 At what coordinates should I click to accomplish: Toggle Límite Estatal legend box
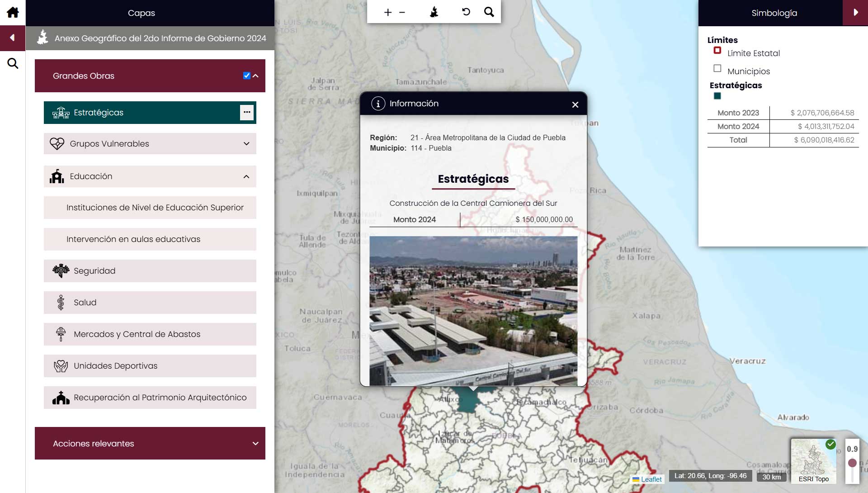(717, 50)
